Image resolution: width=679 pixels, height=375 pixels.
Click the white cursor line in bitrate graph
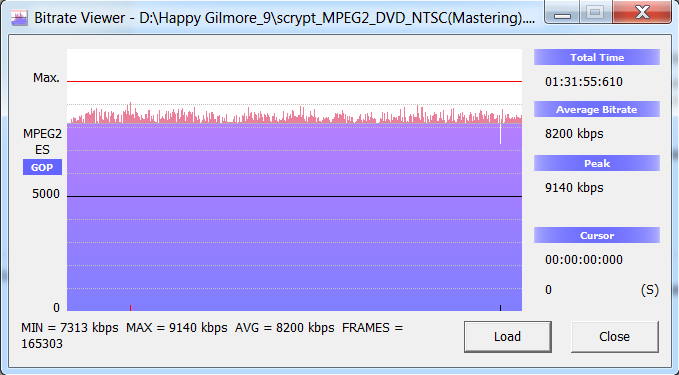500,134
